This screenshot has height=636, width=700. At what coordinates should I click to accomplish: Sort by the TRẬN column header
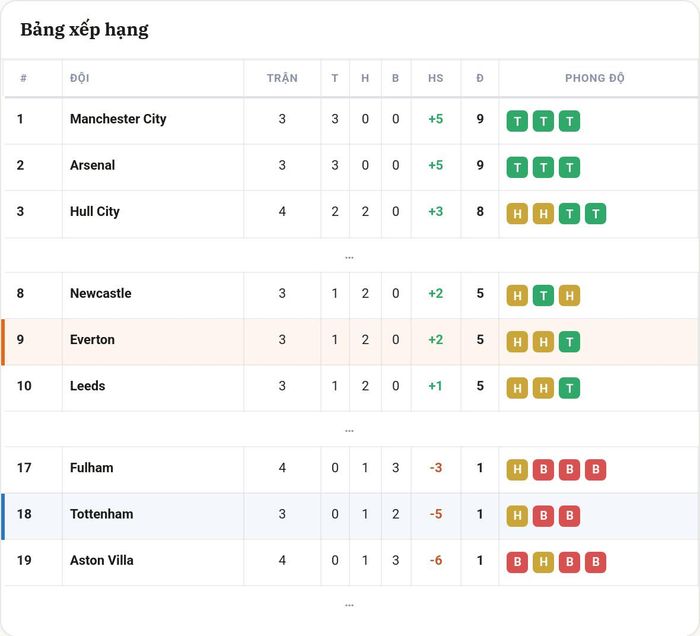(282, 78)
